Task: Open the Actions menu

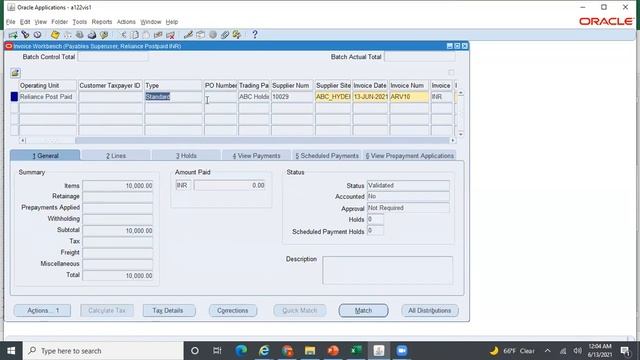Action: (x=126, y=22)
